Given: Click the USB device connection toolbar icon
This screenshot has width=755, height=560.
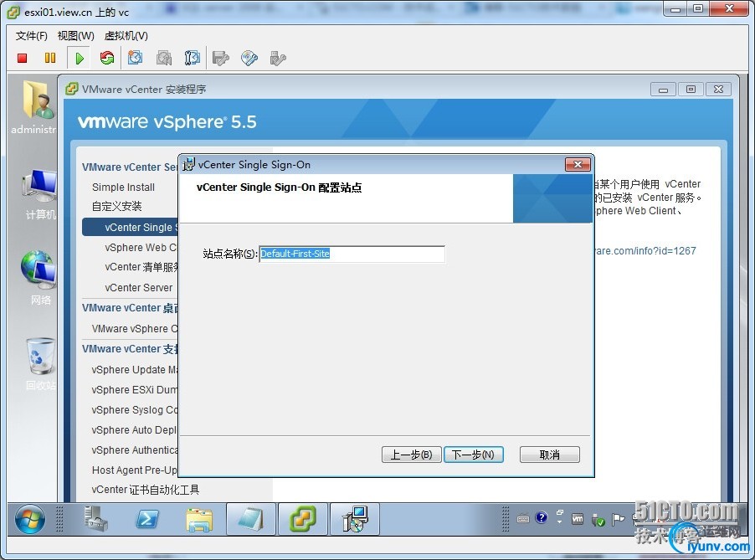Looking at the screenshot, I should (278, 59).
